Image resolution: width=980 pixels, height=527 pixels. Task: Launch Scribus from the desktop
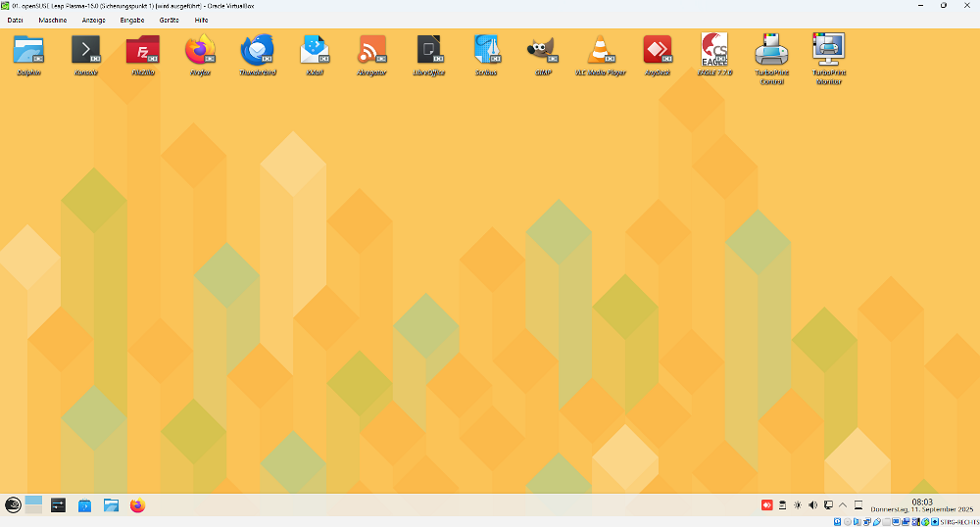[x=486, y=50]
